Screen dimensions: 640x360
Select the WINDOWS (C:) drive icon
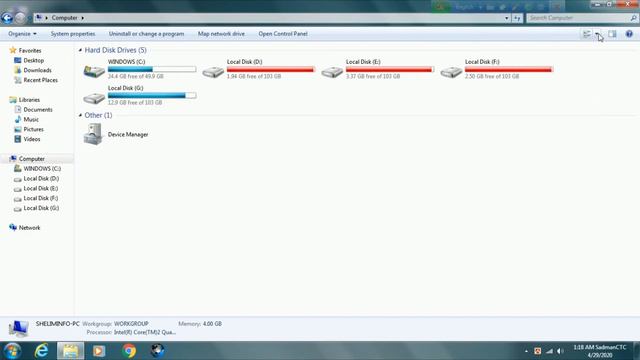[94, 71]
